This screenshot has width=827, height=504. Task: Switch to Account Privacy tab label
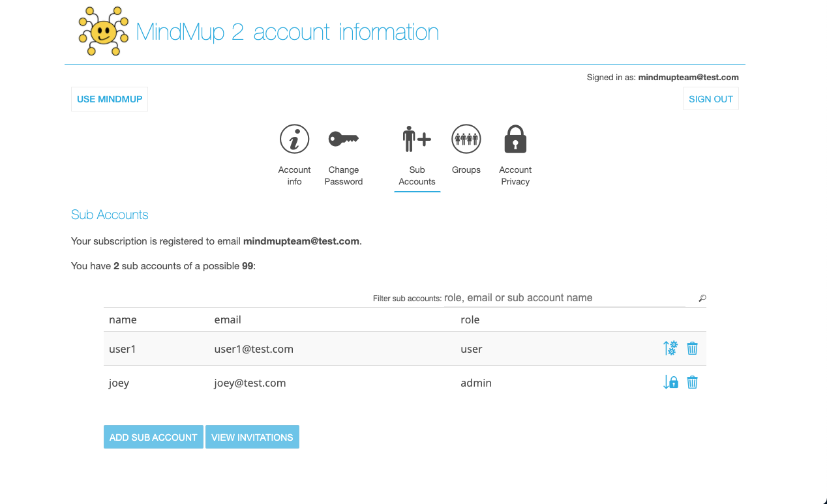tap(515, 175)
